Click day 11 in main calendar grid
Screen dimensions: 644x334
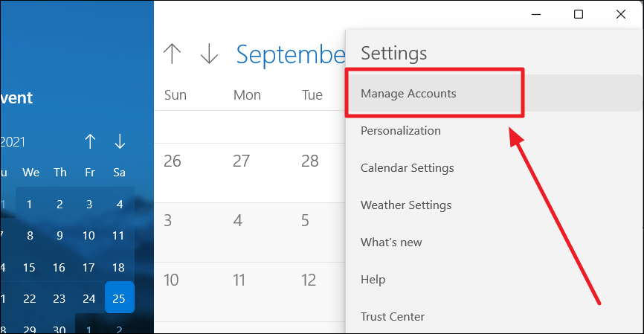(239, 280)
